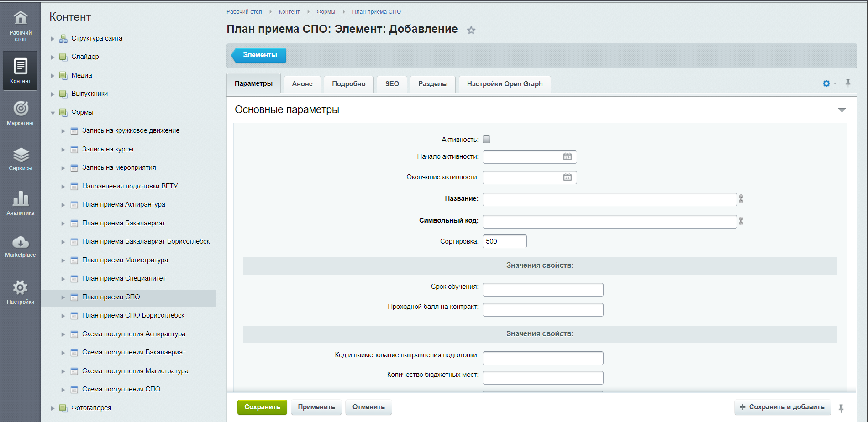Toggle the Активность checkbox
Screen dimensions: 868x422
click(x=487, y=140)
